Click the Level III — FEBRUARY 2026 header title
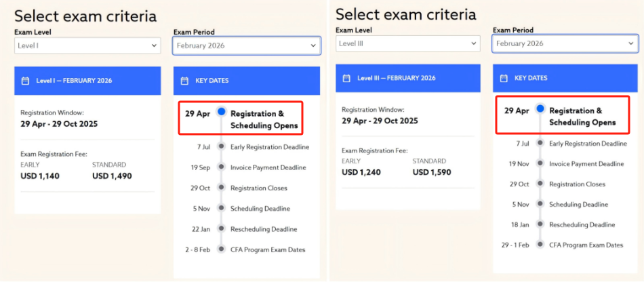This screenshot has width=644, height=282. coord(397,78)
